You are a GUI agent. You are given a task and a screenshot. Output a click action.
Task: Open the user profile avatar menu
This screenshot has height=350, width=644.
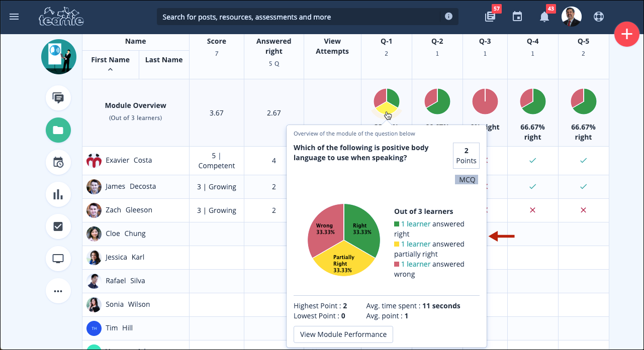point(571,17)
